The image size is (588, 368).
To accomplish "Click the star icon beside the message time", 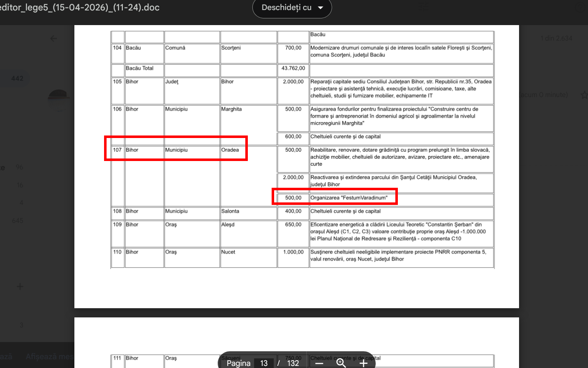I will coord(584,95).
